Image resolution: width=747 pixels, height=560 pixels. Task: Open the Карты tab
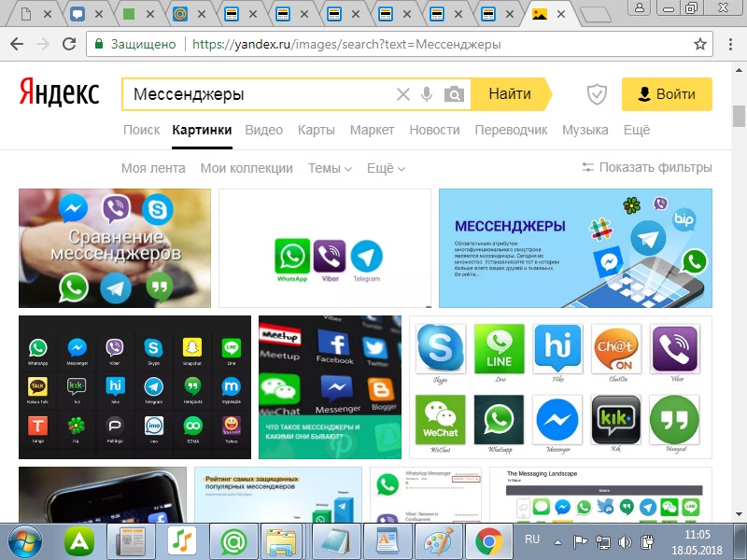coord(317,130)
